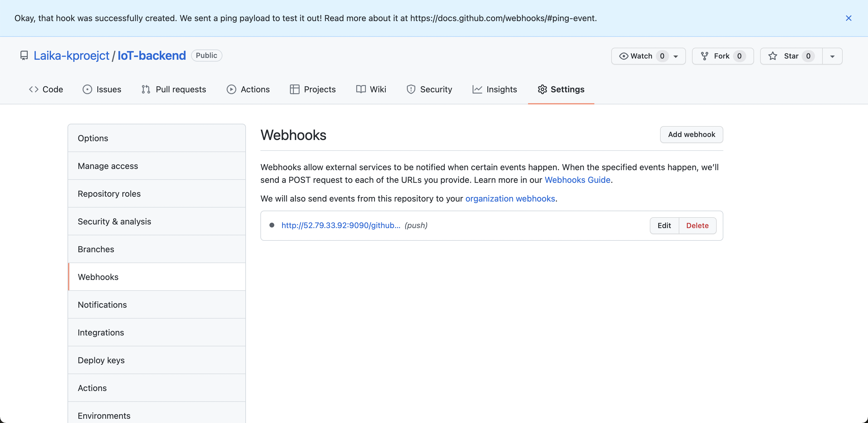868x423 pixels.
Task: Click the Fork button
Action: (x=723, y=56)
